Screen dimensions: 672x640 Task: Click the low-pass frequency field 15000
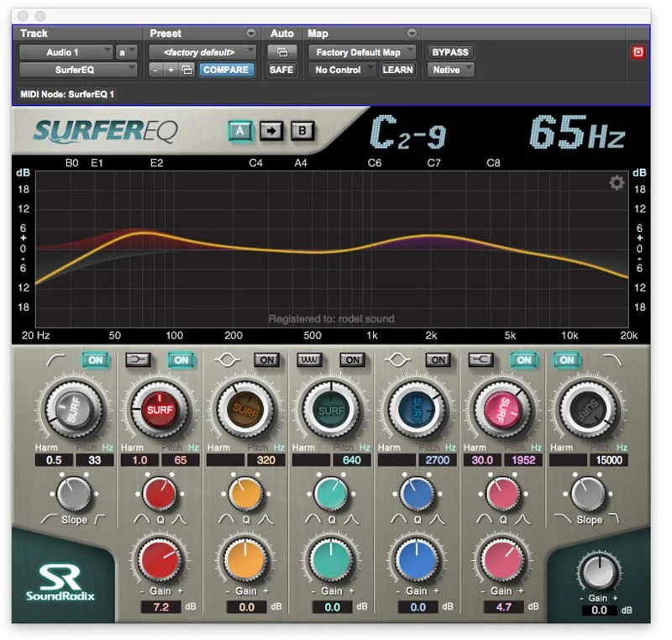[609, 460]
